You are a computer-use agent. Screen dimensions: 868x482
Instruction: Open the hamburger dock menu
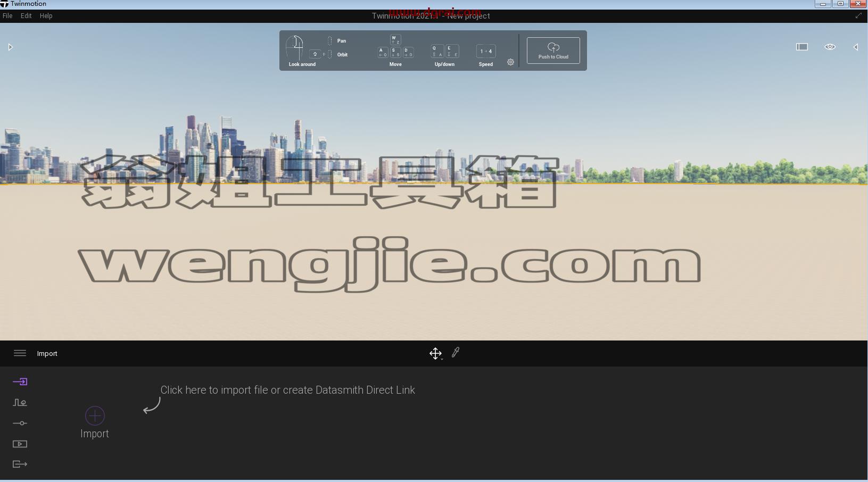[x=20, y=353]
